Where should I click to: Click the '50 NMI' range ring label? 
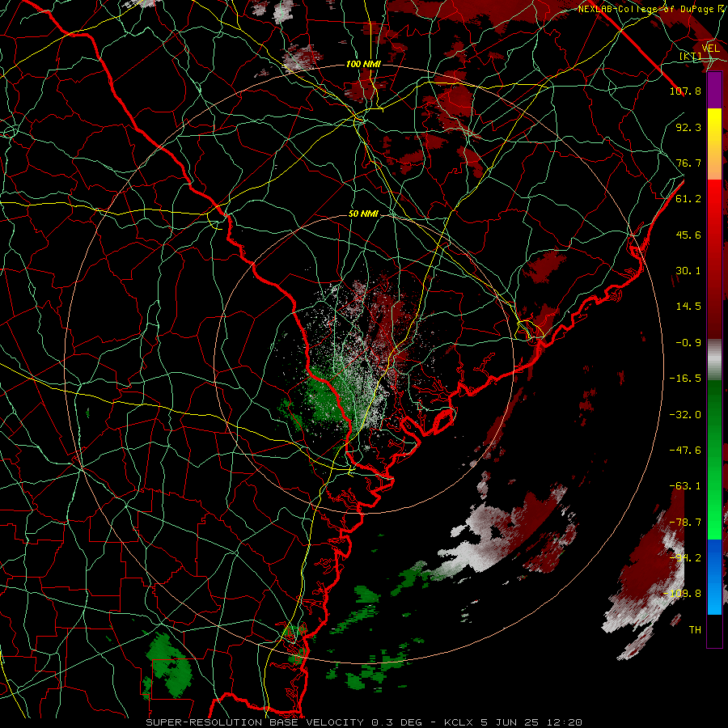click(363, 214)
